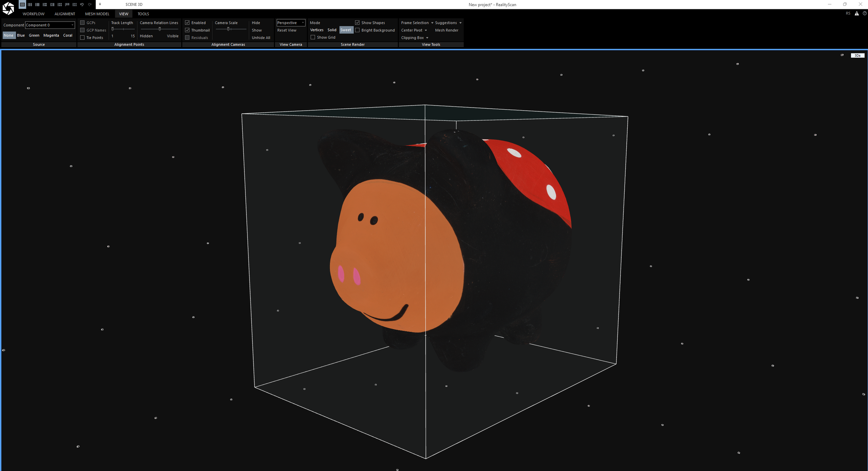
Task: Open the ALIGNMENT ribbon tab
Action: coord(65,14)
